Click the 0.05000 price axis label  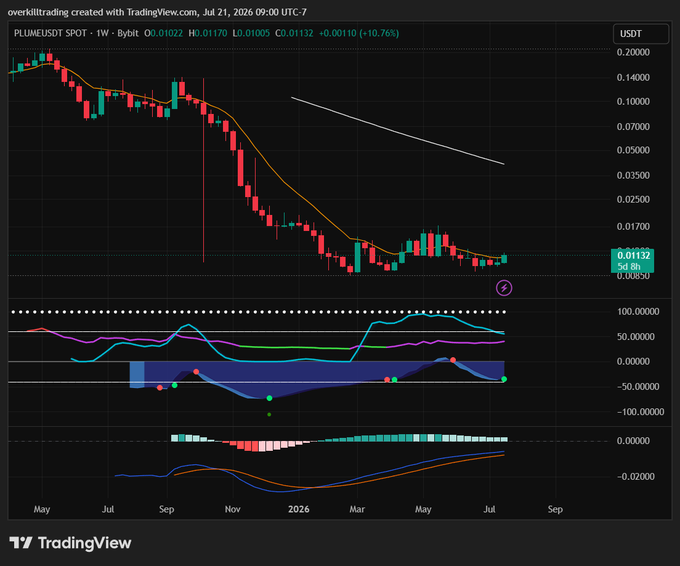click(x=633, y=150)
